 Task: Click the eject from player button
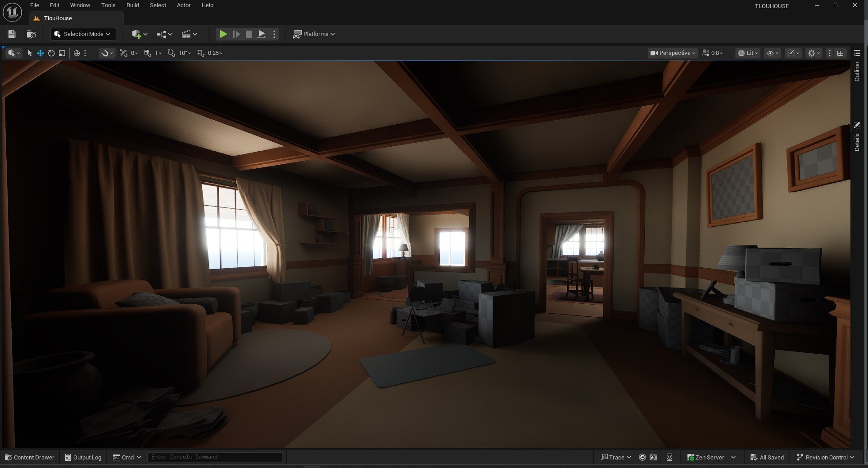pos(261,34)
